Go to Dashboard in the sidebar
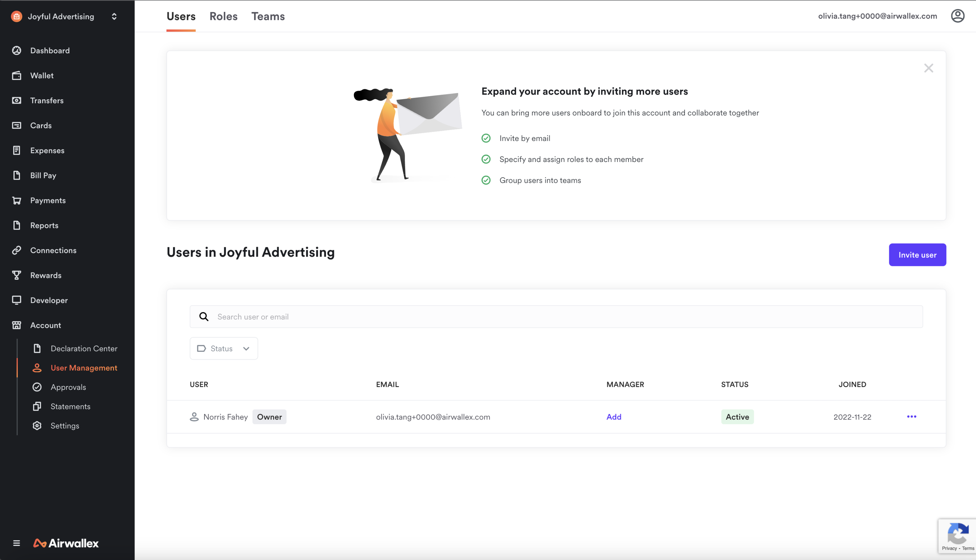The image size is (976, 560). pos(50,50)
